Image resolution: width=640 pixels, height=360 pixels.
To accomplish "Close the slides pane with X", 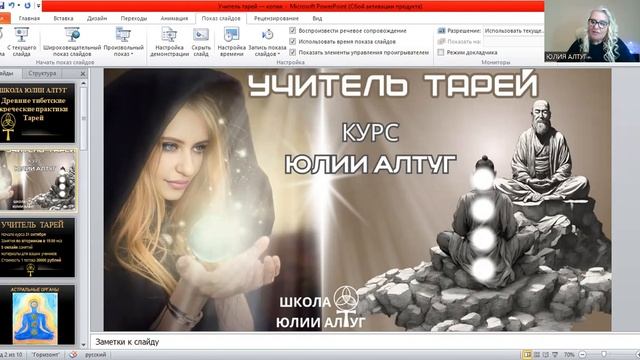I will tap(83, 74).
